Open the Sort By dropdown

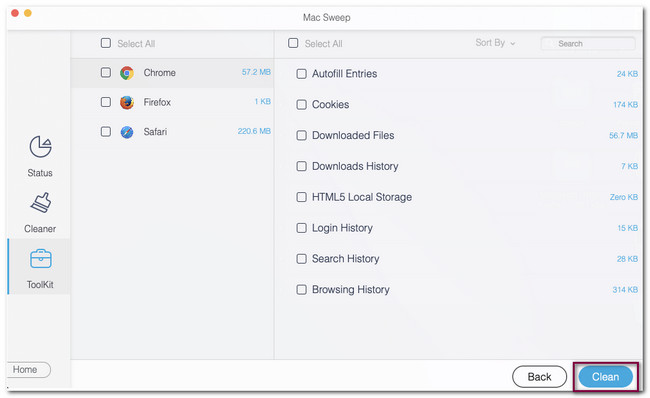click(x=495, y=43)
